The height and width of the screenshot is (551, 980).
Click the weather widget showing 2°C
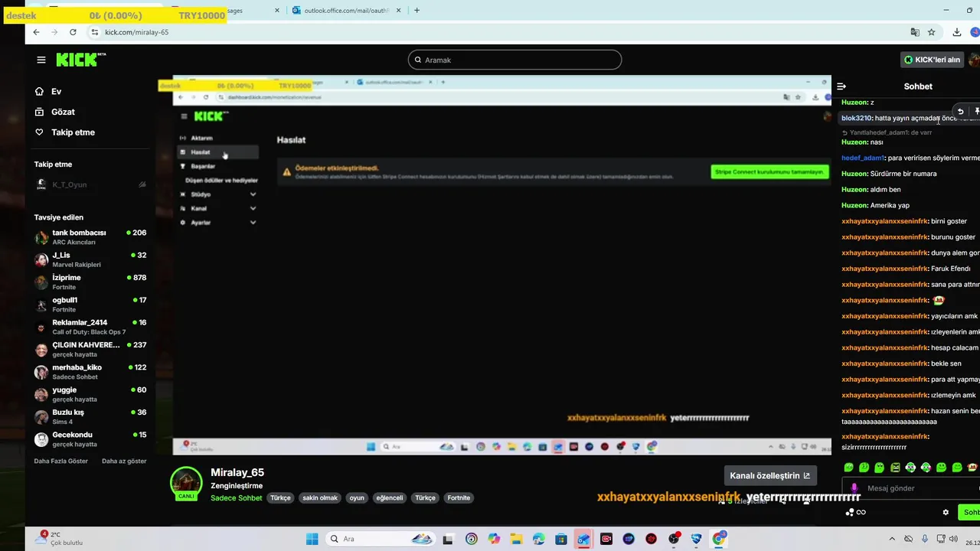tap(59, 539)
